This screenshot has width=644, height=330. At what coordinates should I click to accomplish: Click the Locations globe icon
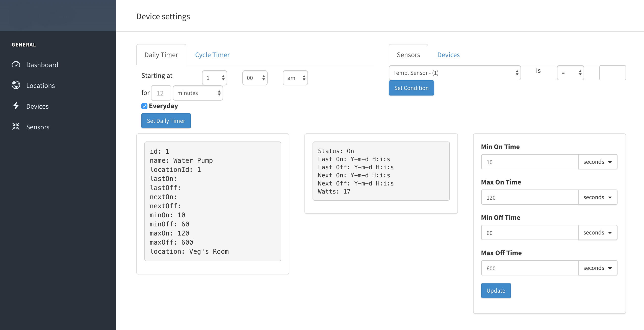click(x=16, y=85)
